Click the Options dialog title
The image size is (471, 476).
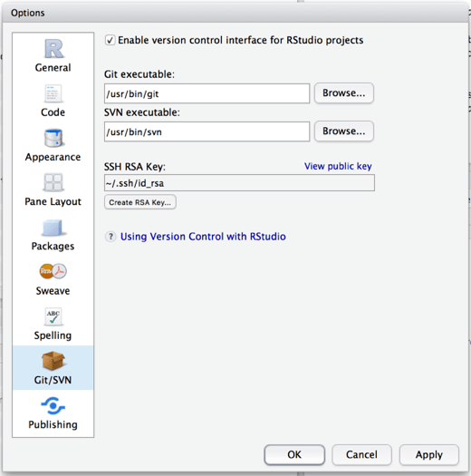pyautogui.click(x=27, y=13)
